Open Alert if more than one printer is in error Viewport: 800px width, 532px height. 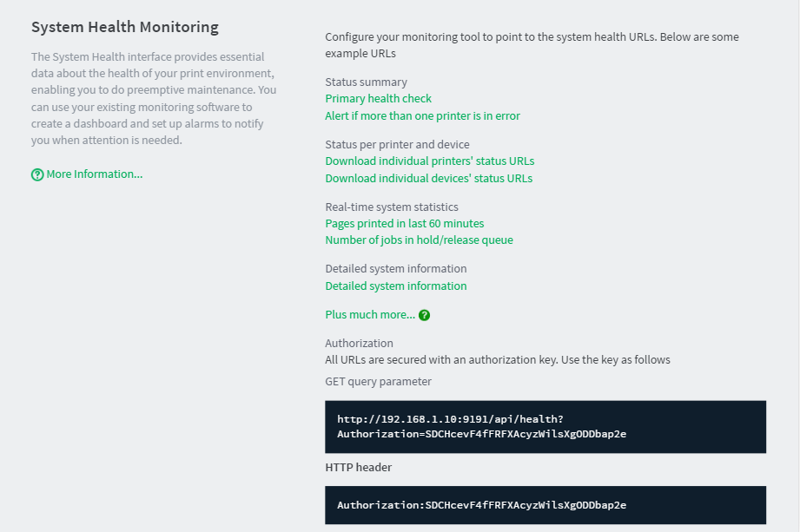[422, 115]
